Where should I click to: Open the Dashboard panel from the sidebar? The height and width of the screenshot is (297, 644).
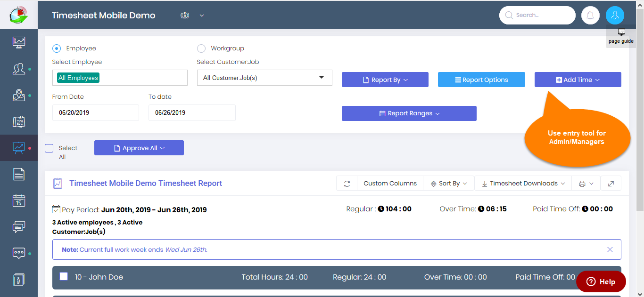[x=19, y=42]
